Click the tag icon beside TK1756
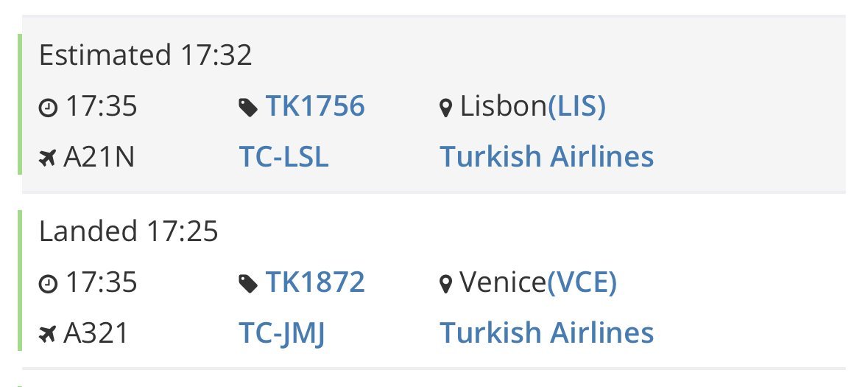 (248, 108)
